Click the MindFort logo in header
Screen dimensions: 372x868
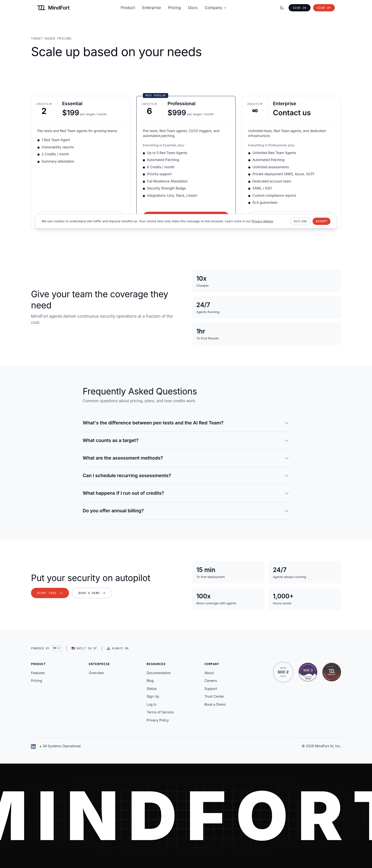click(x=53, y=8)
